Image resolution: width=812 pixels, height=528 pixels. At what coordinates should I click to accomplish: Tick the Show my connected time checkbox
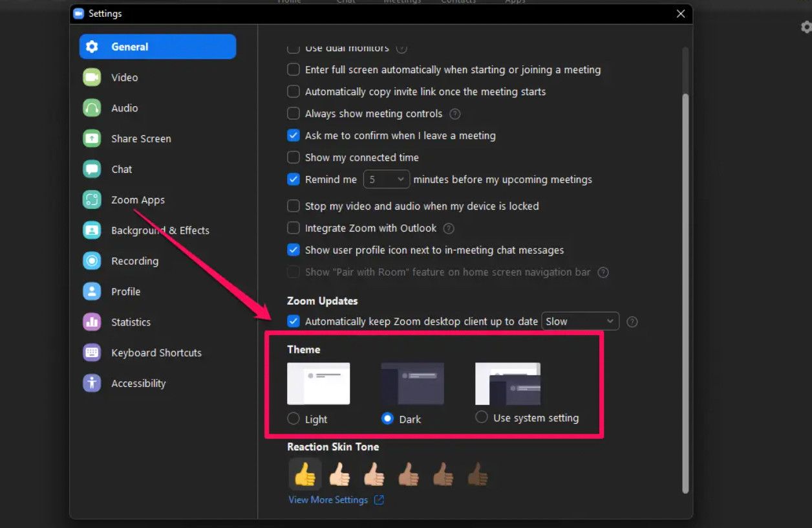coord(294,157)
